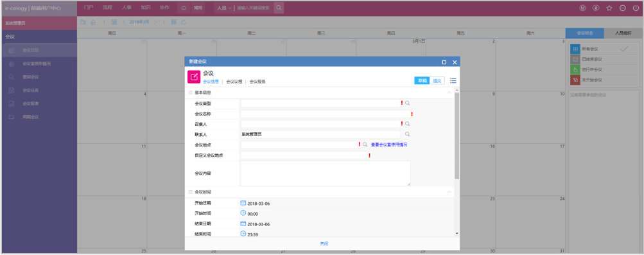Open the 查看会议室使用情况 link

click(389, 145)
